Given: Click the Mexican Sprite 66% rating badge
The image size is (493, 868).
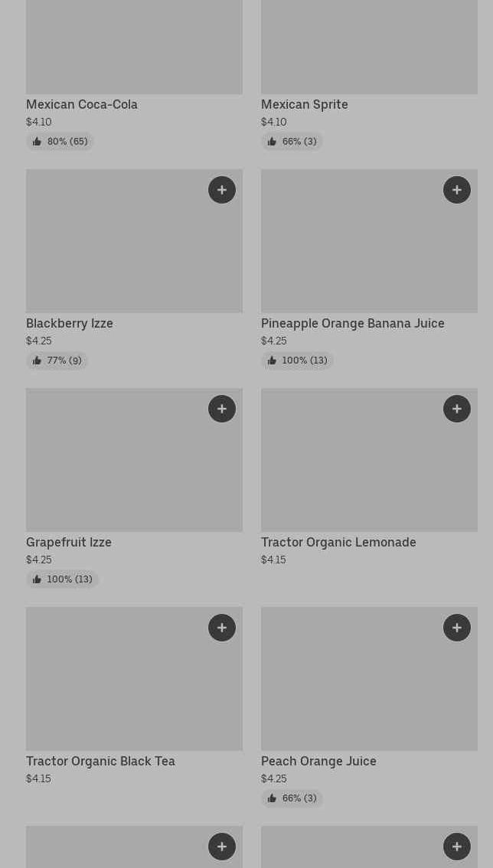Looking at the screenshot, I should pos(292,142).
